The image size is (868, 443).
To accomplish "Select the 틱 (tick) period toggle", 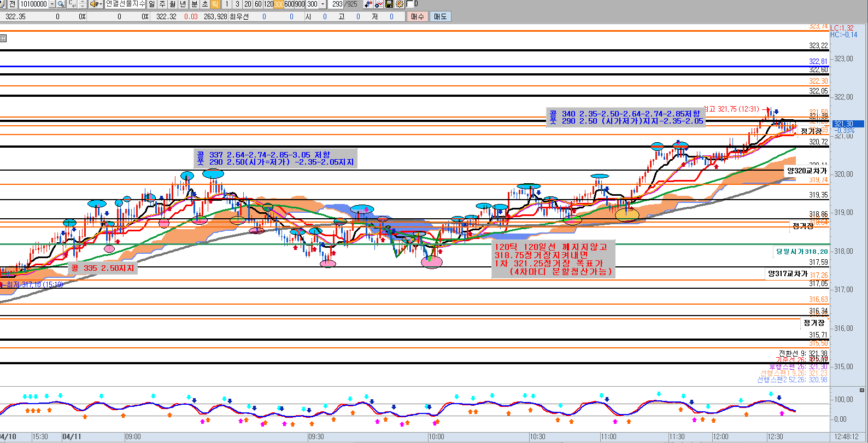I will point(215,4).
